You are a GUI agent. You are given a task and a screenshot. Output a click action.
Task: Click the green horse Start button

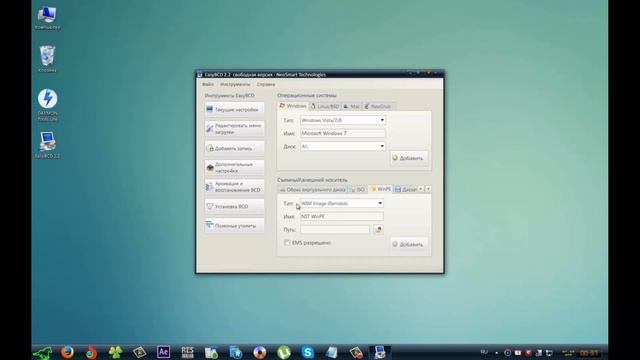(42, 352)
